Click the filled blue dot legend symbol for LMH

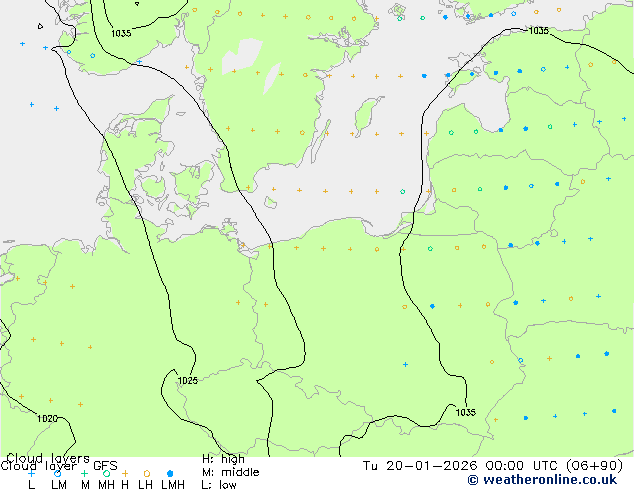click(x=170, y=473)
